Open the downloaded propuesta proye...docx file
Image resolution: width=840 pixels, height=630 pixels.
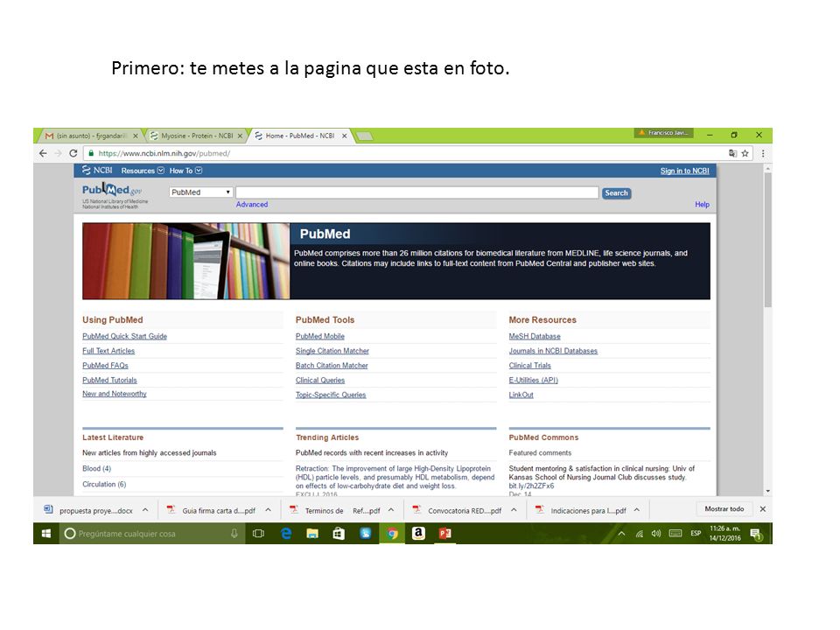pos(89,510)
